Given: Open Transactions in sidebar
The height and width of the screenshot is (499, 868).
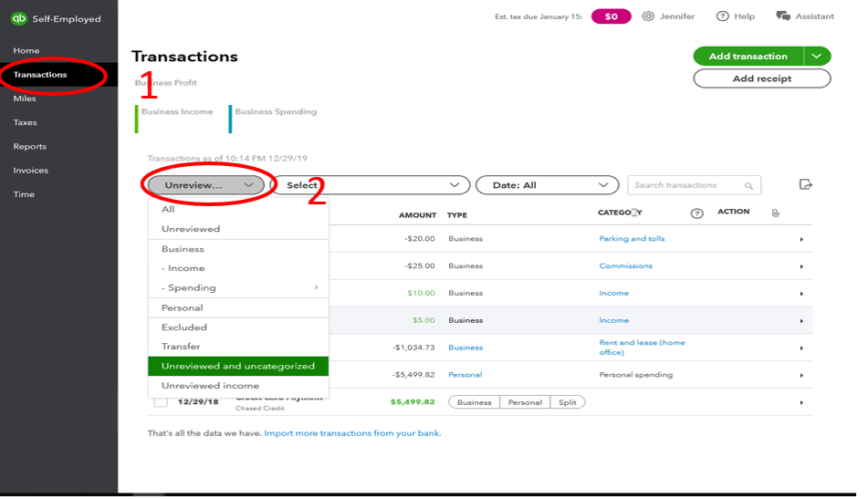Looking at the screenshot, I should point(40,74).
